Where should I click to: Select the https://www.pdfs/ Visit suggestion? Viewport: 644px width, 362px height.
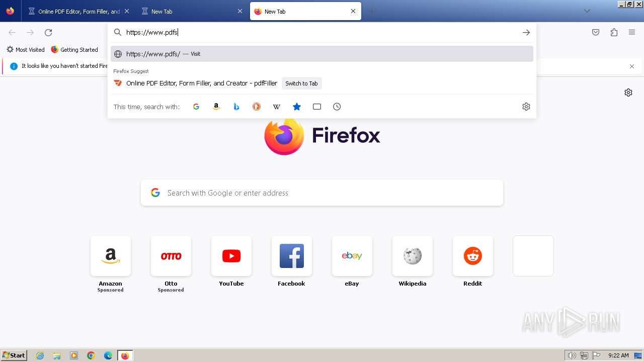322,54
